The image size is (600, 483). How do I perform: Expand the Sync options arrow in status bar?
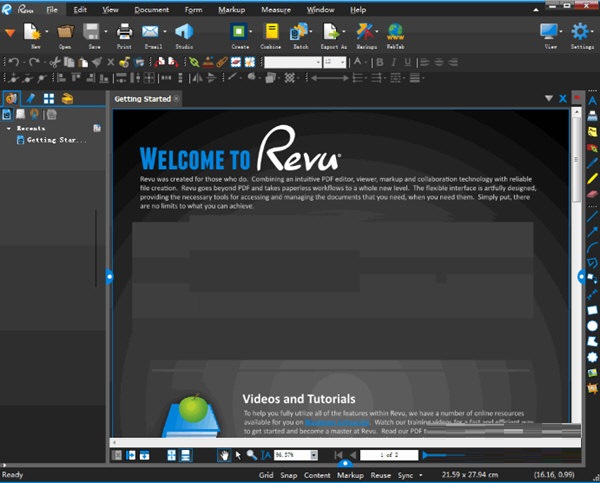click(421, 475)
